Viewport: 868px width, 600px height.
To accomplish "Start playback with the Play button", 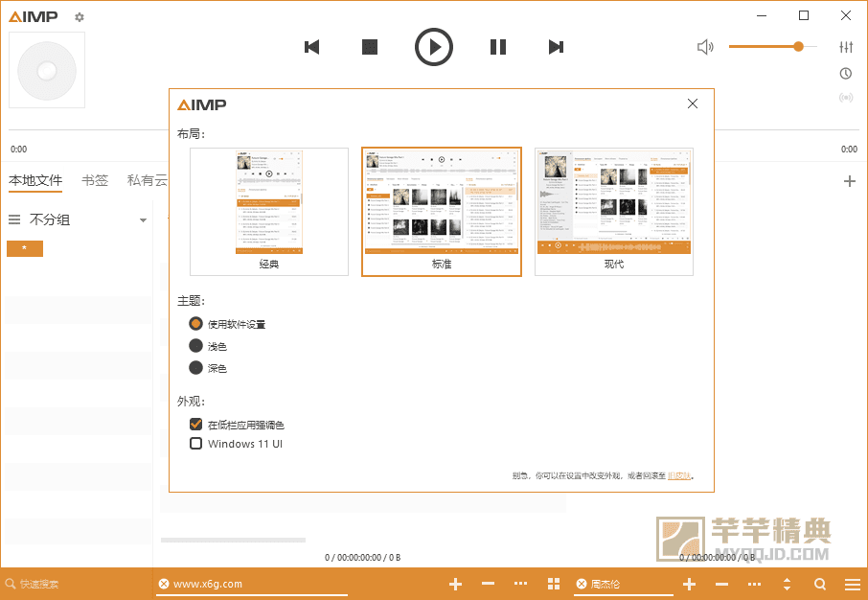I will coord(434,47).
